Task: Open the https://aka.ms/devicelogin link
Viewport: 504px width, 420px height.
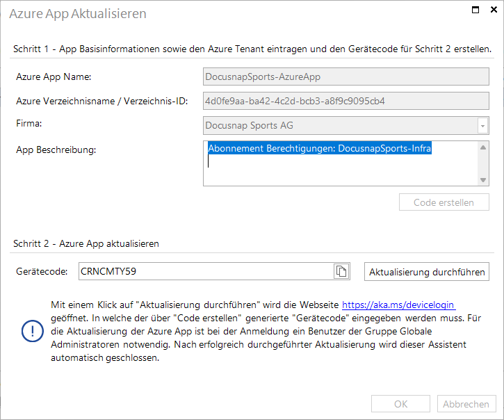Action: pyautogui.click(x=398, y=305)
